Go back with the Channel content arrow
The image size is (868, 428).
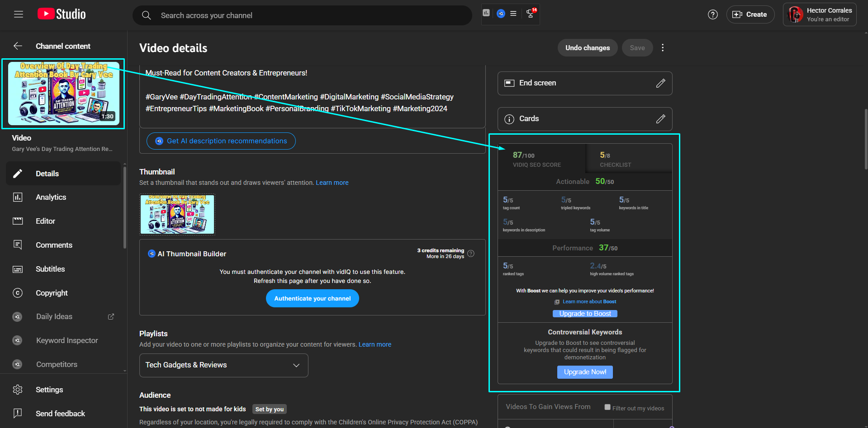click(x=18, y=46)
